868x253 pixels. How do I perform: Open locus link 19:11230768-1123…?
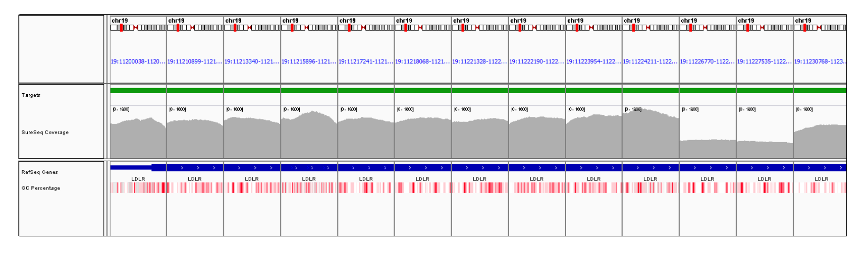[x=820, y=61]
